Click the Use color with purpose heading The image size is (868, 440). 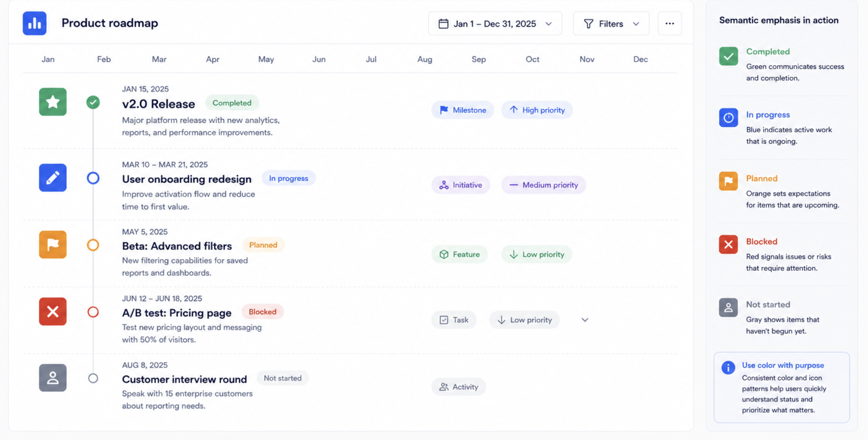pyautogui.click(x=783, y=365)
